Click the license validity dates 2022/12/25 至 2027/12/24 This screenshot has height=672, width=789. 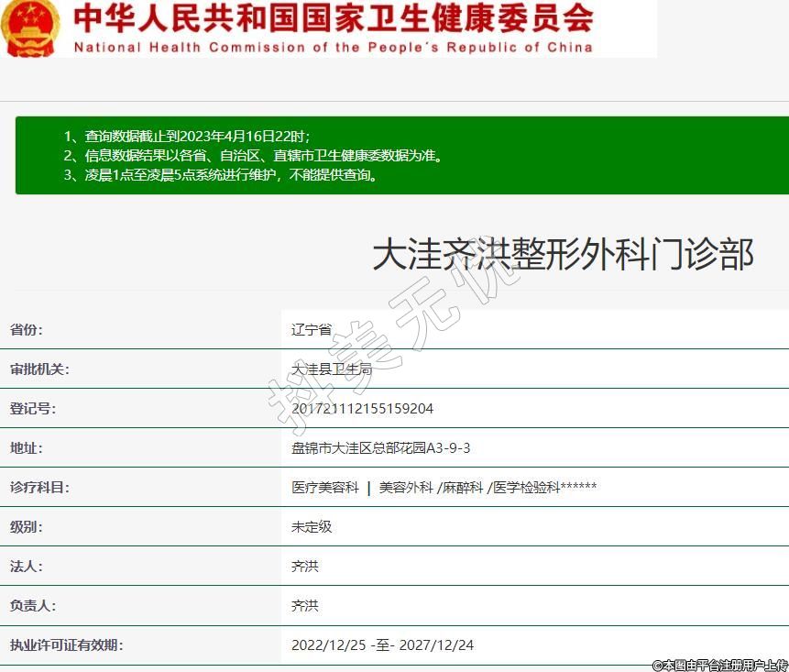382,644
